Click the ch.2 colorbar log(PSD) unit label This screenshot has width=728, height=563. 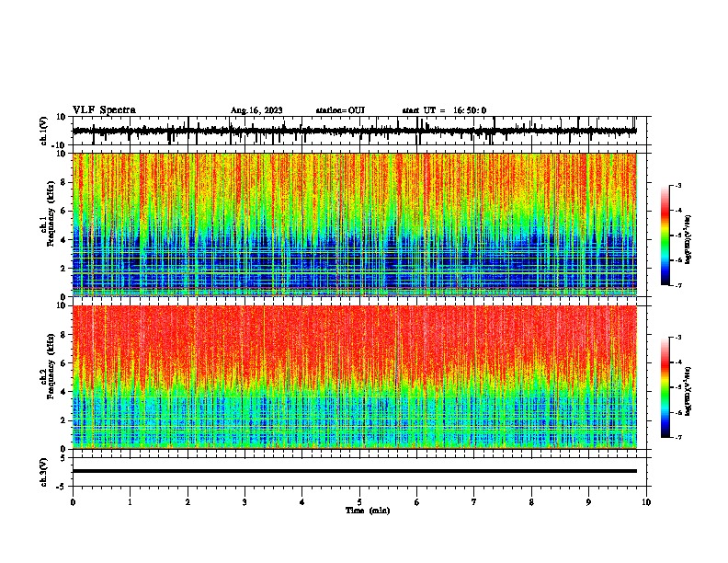[688, 391]
